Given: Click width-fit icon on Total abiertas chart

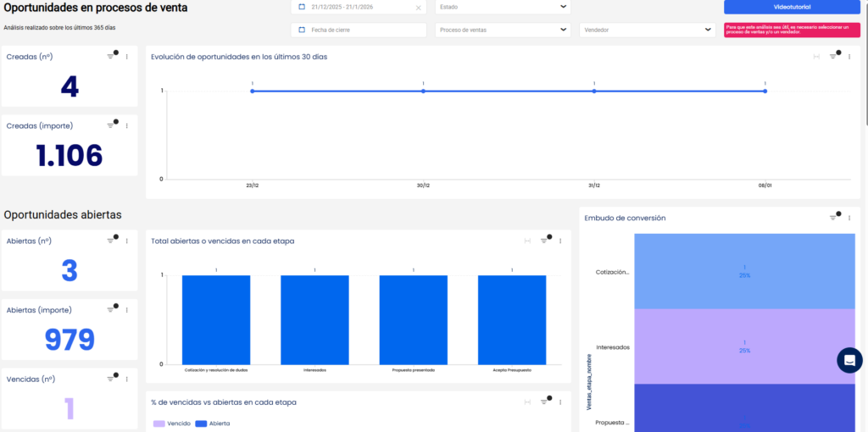Looking at the screenshot, I should tap(527, 241).
